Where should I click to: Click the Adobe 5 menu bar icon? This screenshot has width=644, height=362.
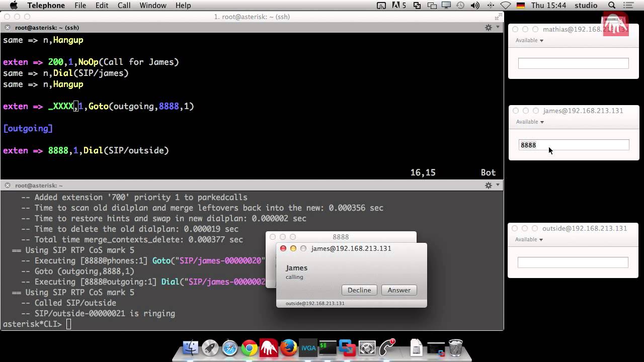click(x=398, y=6)
